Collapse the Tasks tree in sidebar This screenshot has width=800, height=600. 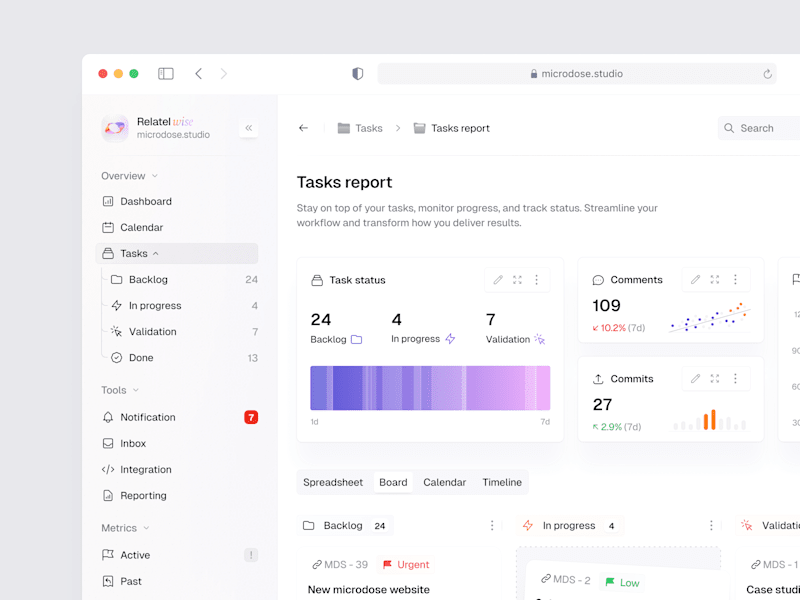(x=156, y=254)
